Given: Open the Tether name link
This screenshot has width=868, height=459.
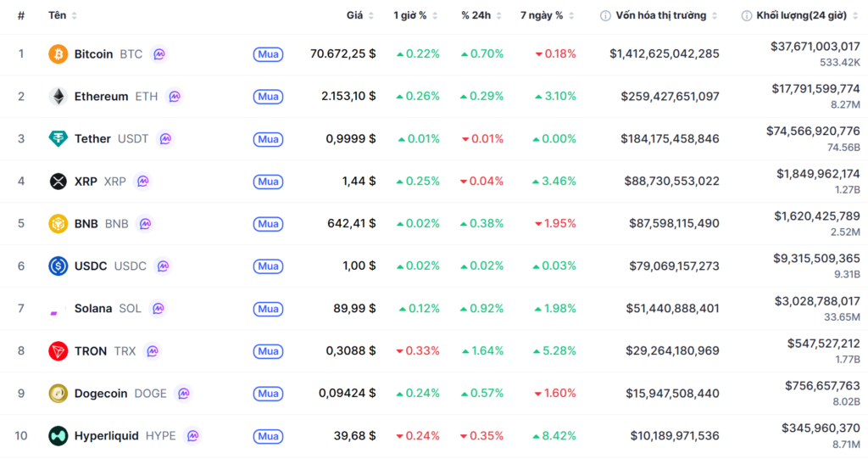Looking at the screenshot, I should point(92,138).
